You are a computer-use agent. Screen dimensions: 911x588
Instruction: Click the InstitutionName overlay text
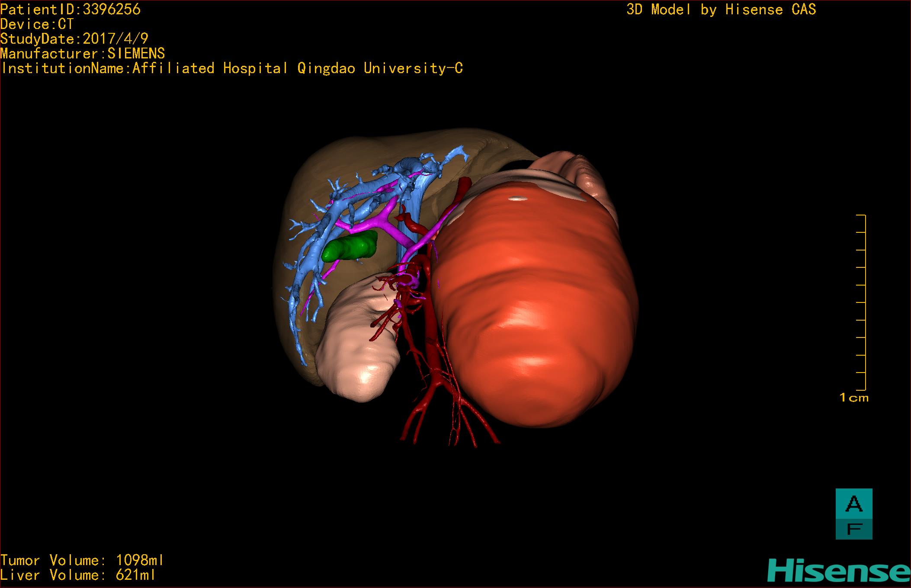coord(231,68)
